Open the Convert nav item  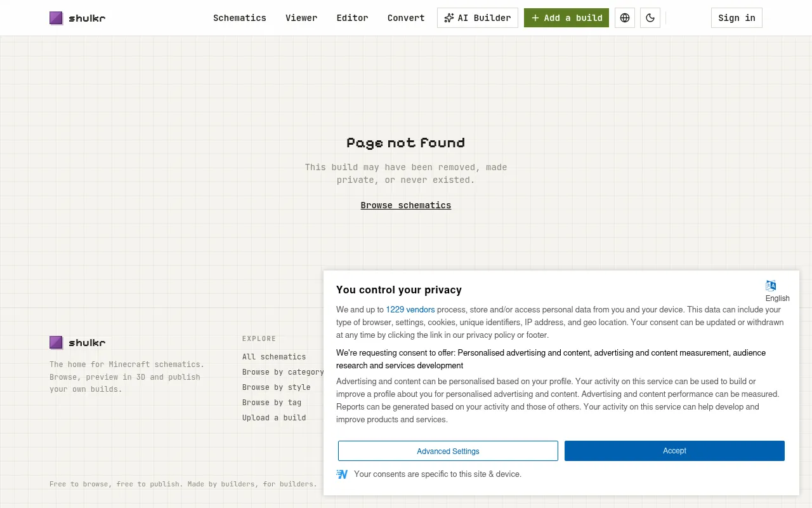(406, 18)
